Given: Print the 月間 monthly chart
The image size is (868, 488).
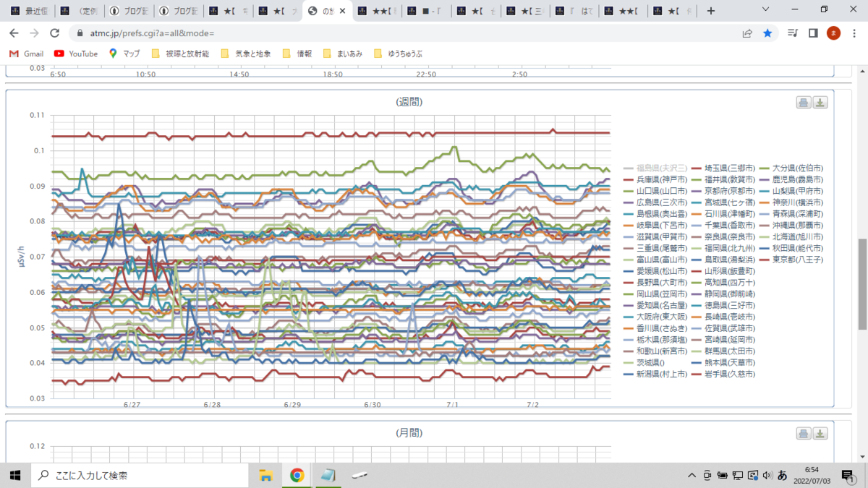Looking at the screenshot, I should [804, 434].
